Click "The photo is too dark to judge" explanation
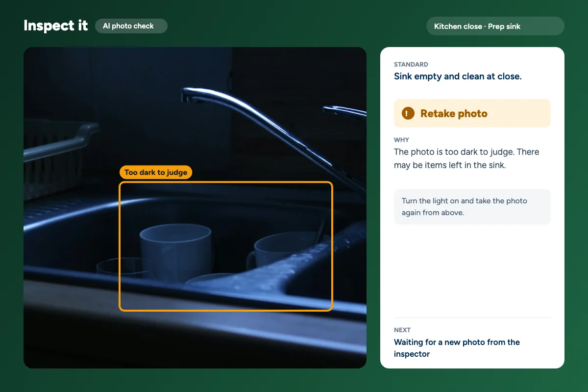 click(x=466, y=158)
